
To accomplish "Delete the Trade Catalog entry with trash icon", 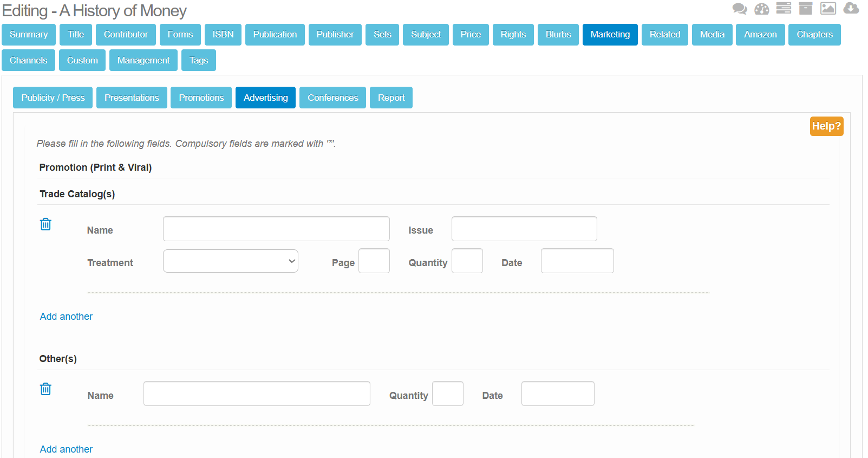I will (x=45, y=224).
